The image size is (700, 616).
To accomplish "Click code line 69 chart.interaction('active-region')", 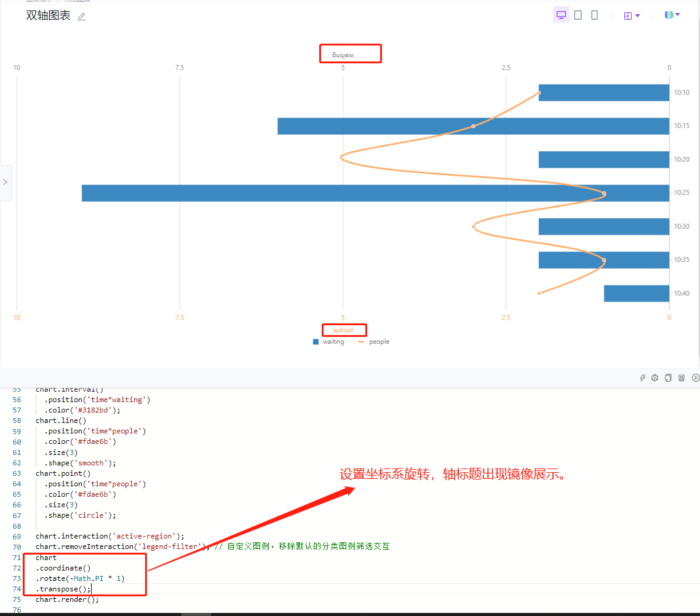I will point(110,536).
